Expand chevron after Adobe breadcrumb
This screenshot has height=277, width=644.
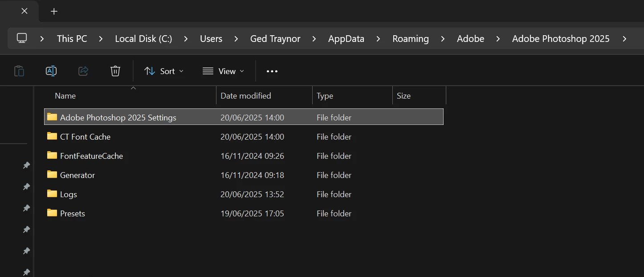(498, 39)
